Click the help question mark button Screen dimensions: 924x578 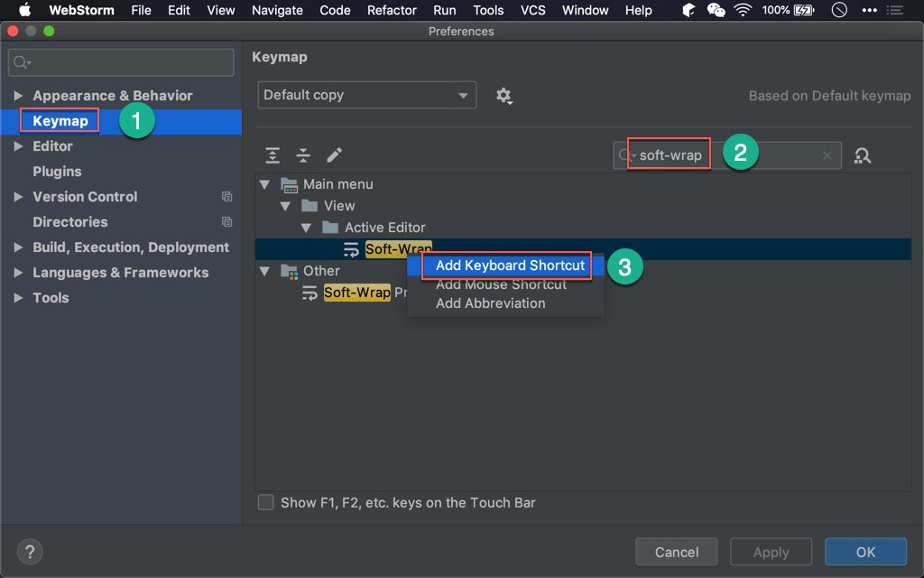[31, 552]
